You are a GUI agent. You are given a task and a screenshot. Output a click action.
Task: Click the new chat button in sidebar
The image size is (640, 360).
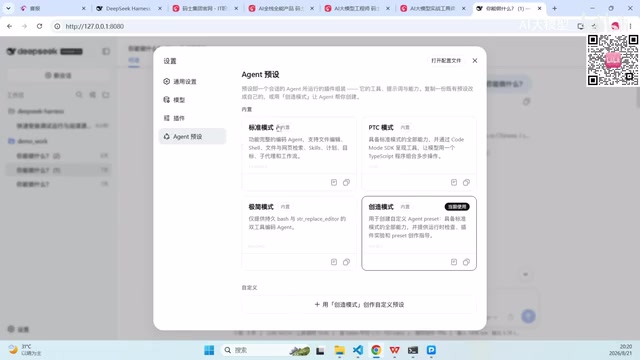tap(58, 76)
